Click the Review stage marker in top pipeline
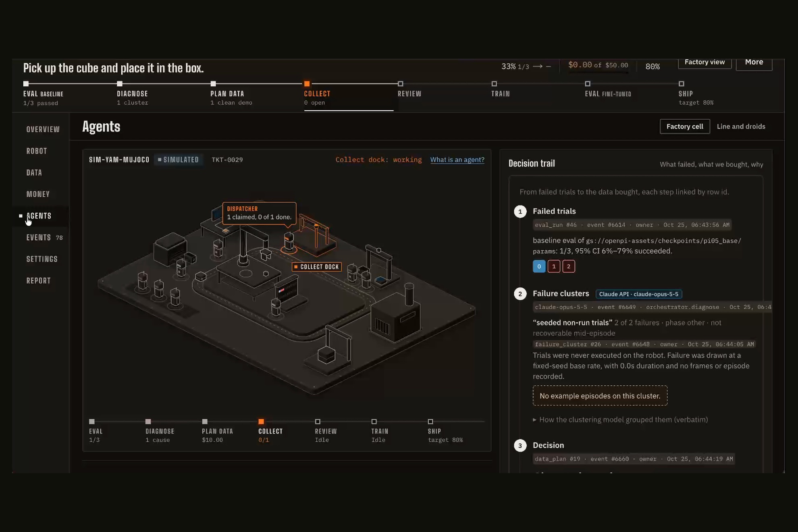This screenshot has height=532, width=798. point(400,84)
